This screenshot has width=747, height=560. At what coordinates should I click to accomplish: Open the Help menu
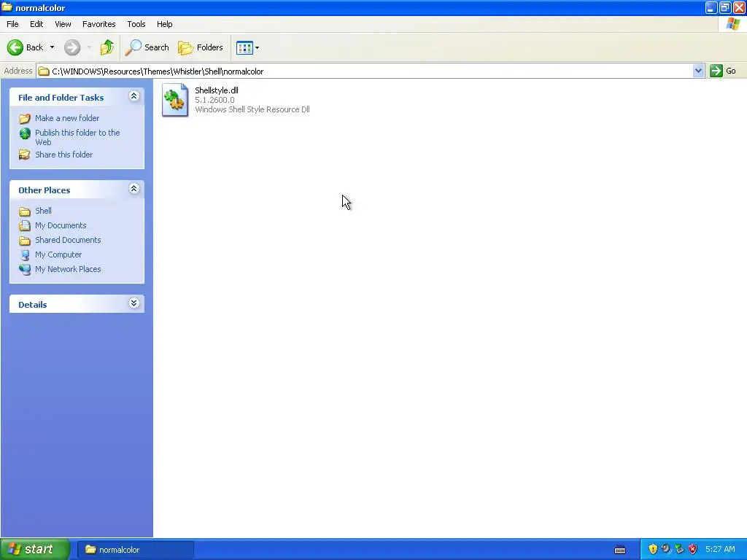tap(165, 24)
